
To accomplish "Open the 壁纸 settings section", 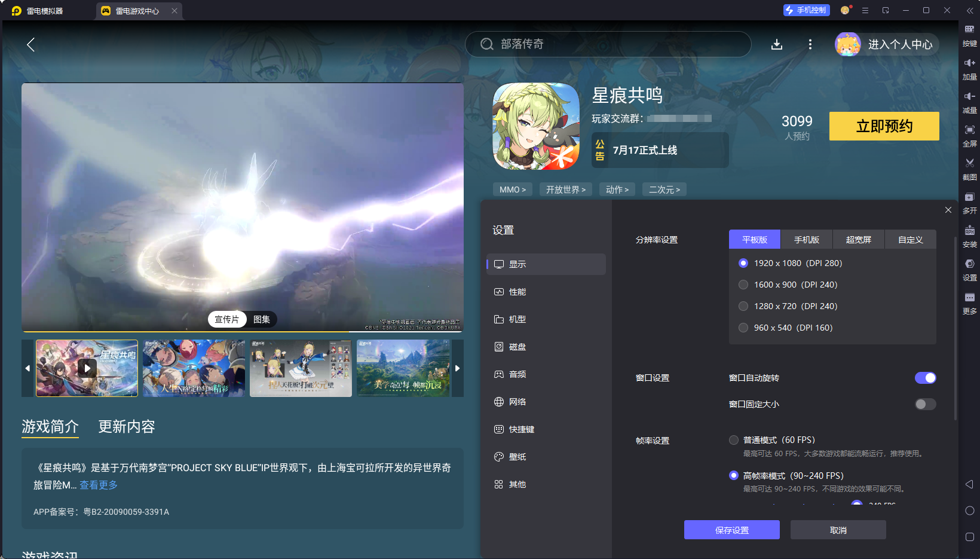I will click(546, 457).
